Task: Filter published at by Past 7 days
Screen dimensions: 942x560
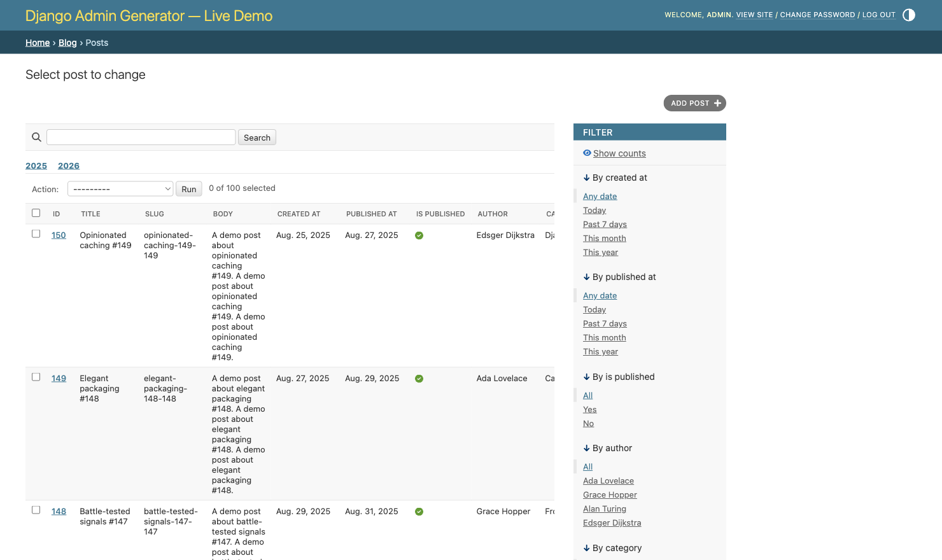Action: click(605, 324)
